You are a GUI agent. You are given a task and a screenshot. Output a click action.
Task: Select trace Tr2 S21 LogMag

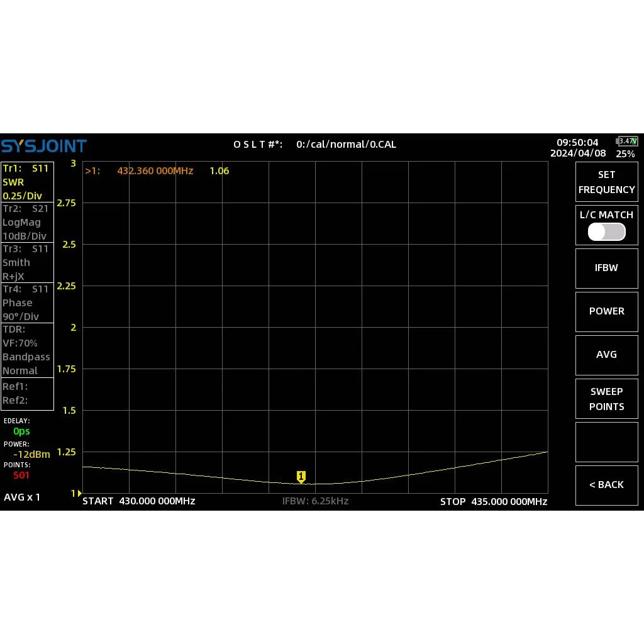[x=27, y=222]
